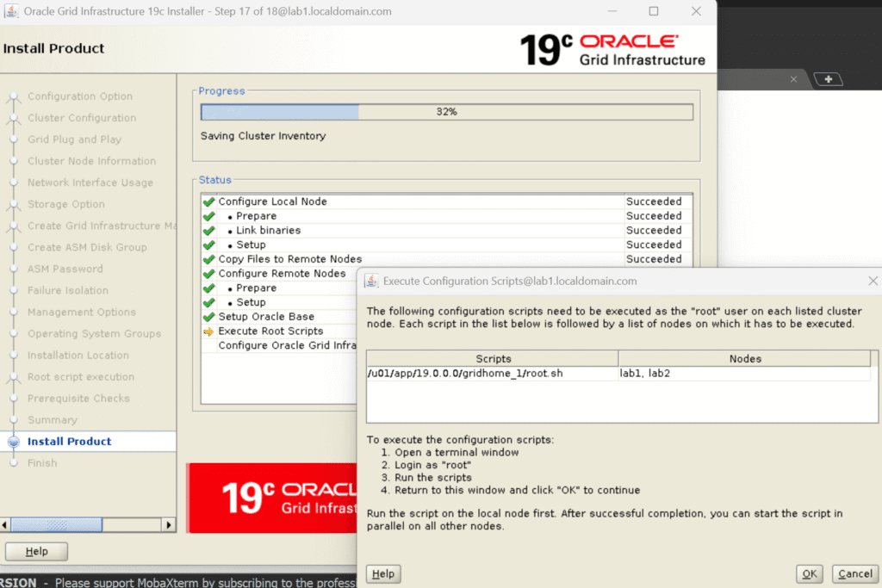882x588 pixels.
Task: Click the Saving Cluster Inventory progress message
Action: (x=263, y=136)
